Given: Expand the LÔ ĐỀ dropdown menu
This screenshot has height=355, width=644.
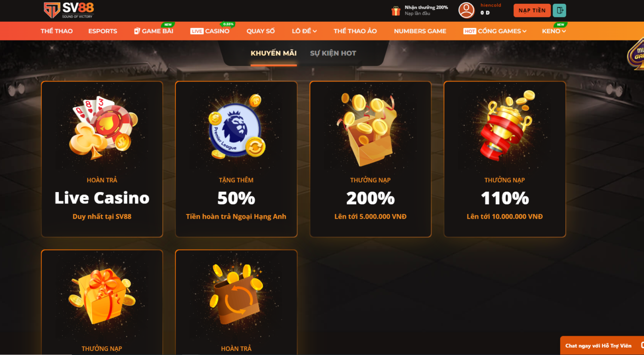Looking at the screenshot, I should click(x=305, y=31).
